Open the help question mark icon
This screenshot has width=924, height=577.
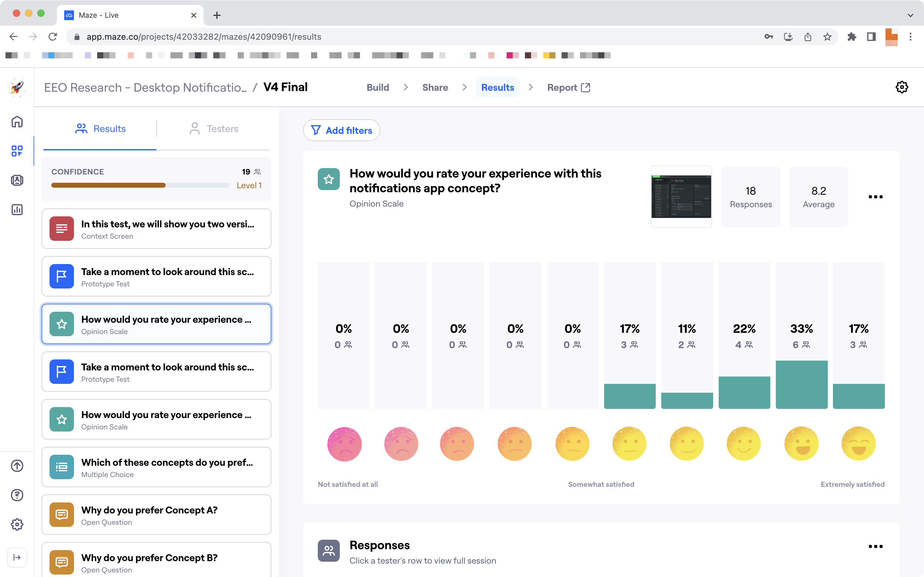click(17, 495)
